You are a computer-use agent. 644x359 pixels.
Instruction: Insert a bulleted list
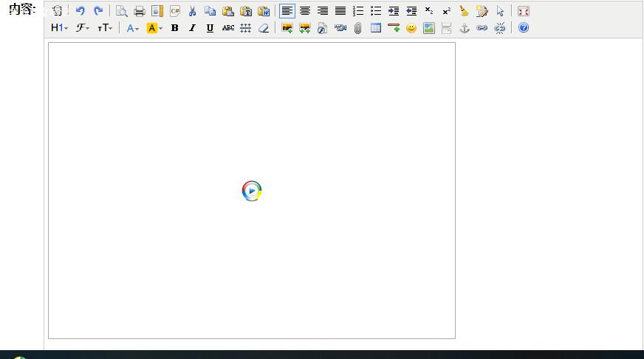376,11
